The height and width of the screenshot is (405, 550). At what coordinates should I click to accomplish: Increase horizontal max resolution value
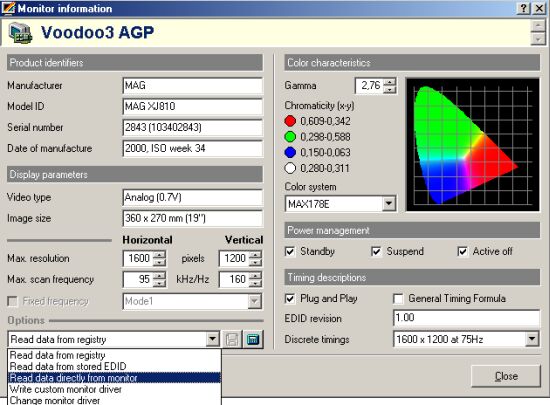pyautogui.click(x=160, y=255)
